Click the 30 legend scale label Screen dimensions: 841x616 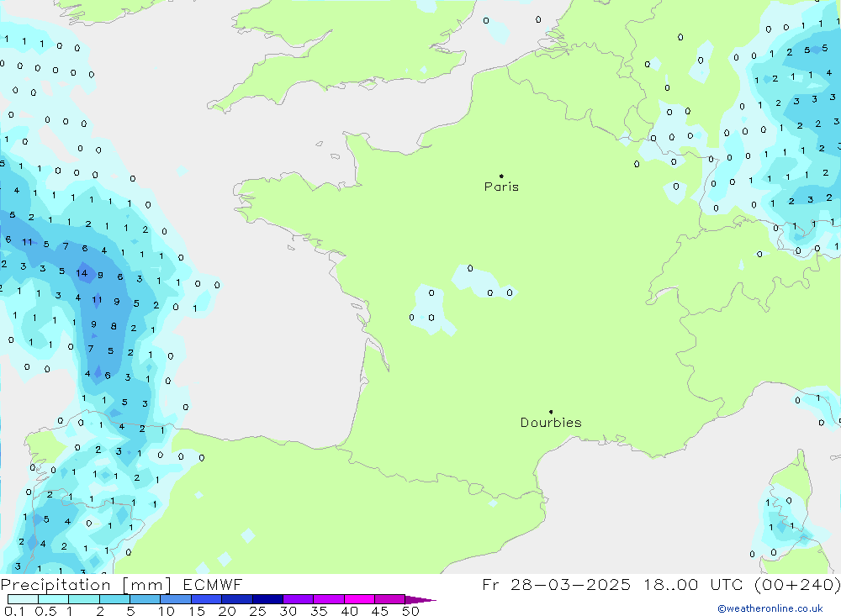(288, 611)
